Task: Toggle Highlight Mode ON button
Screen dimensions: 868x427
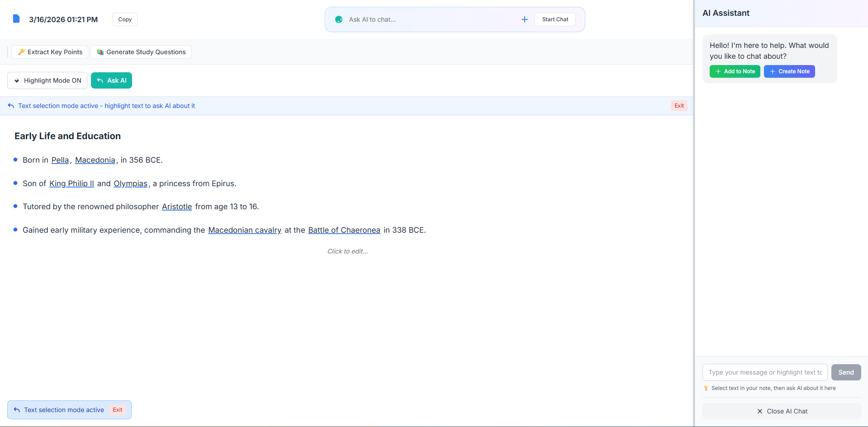Action: 47,80
